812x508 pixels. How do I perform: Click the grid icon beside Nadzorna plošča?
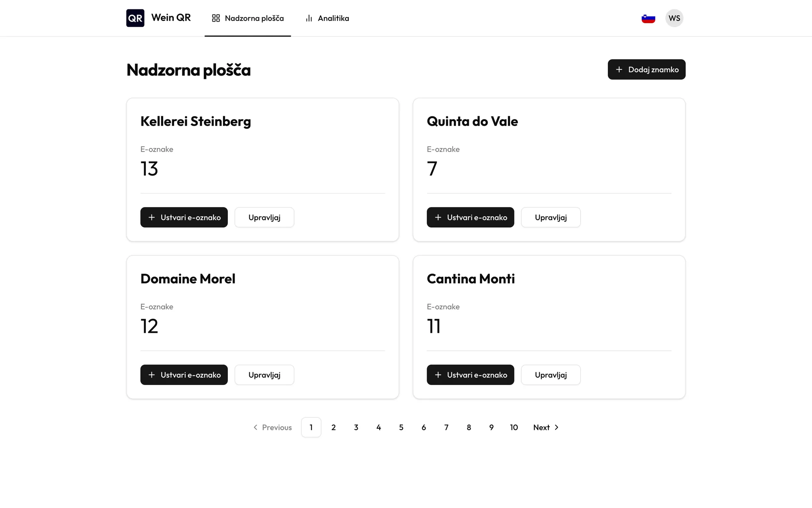[x=216, y=18]
